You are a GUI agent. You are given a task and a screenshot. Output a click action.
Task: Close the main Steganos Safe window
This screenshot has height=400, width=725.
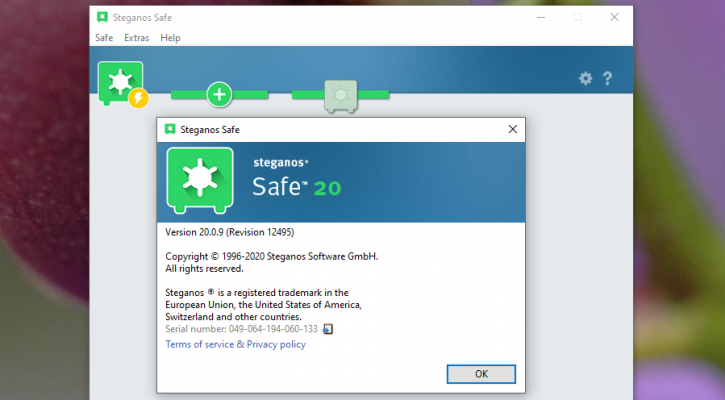point(614,17)
